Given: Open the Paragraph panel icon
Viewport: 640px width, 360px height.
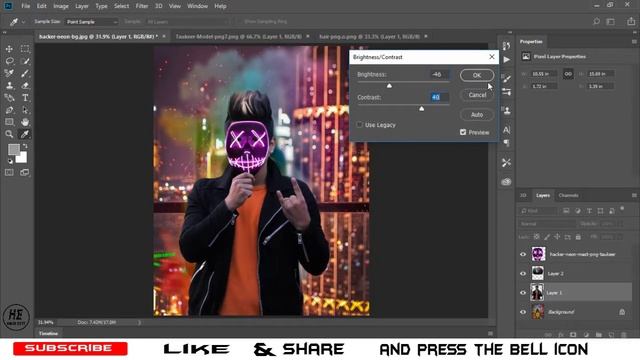Looking at the screenshot, I should pos(507,143).
